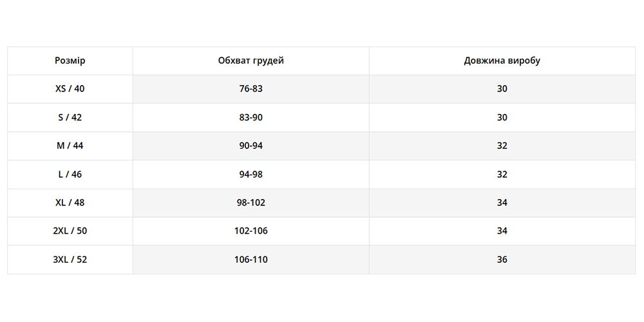The height and width of the screenshot is (322, 644).
Task: Click the Обхват грудей column header
Action: (251, 61)
